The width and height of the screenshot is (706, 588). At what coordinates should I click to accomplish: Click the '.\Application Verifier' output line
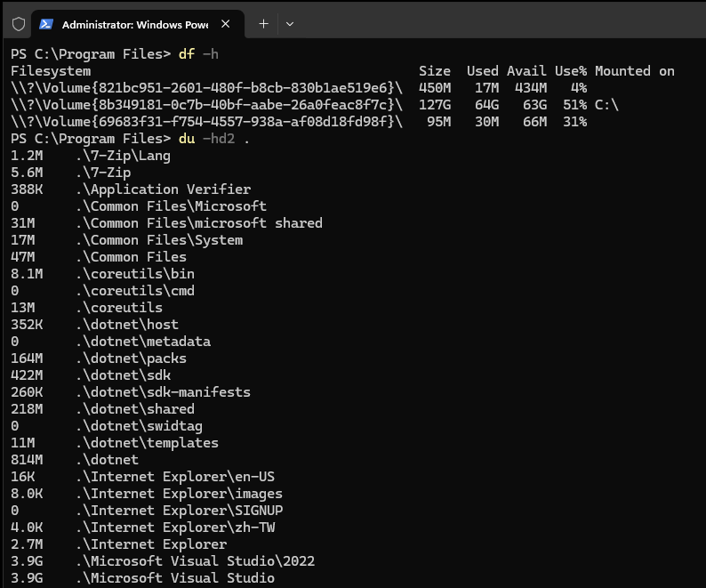[131, 189]
